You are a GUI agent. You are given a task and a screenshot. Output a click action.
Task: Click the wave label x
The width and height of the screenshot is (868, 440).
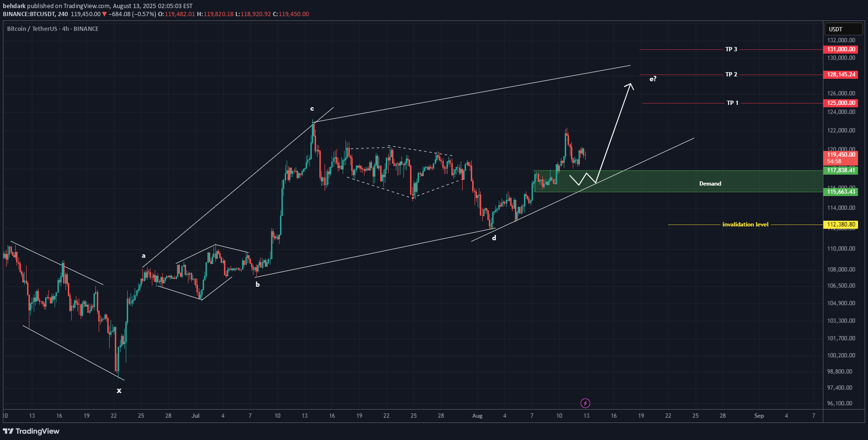[x=119, y=391]
